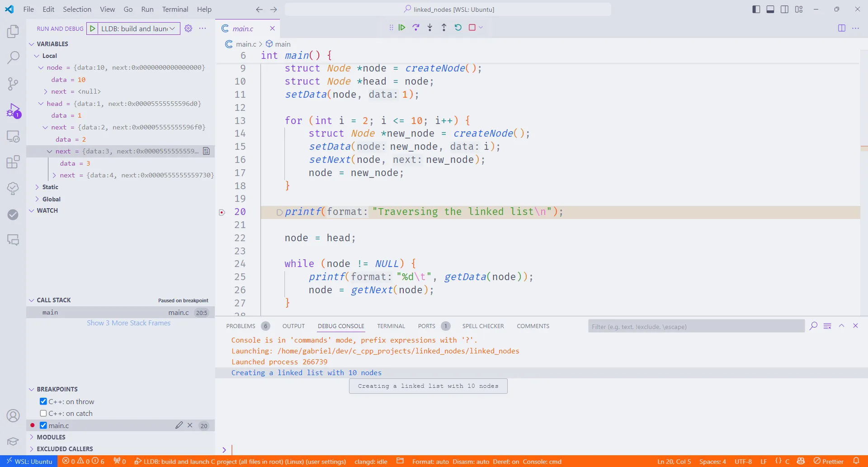The height and width of the screenshot is (467, 868).
Task: Edit the main.c breakpoint condition
Action: (179, 425)
